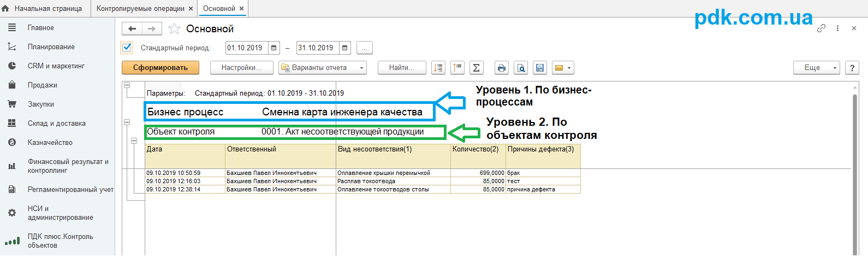Close the Основной tab

pos(241,9)
